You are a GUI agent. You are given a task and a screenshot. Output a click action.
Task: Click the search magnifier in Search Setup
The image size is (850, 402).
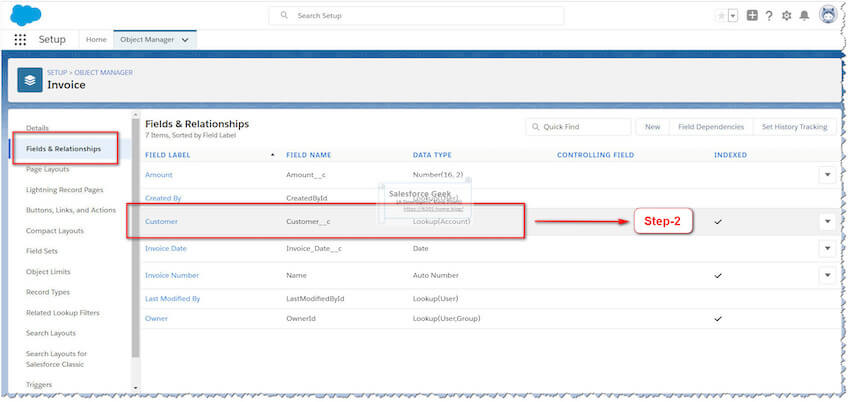284,16
